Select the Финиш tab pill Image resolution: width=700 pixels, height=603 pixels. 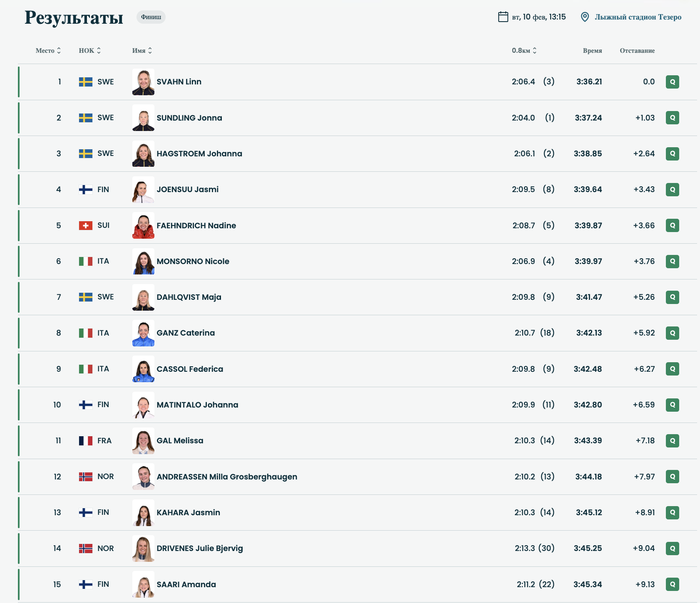(x=151, y=17)
